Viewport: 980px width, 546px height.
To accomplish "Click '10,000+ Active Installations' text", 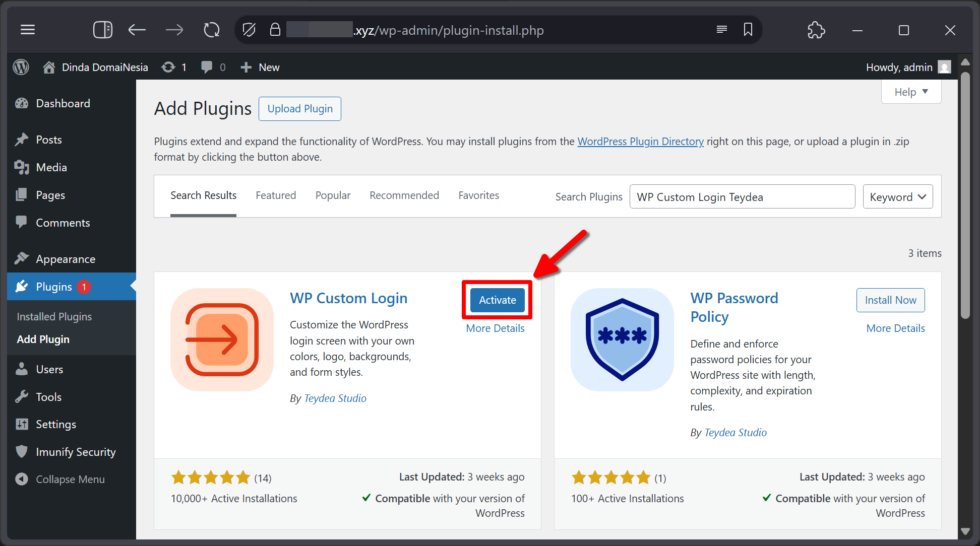I will pos(234,499).
